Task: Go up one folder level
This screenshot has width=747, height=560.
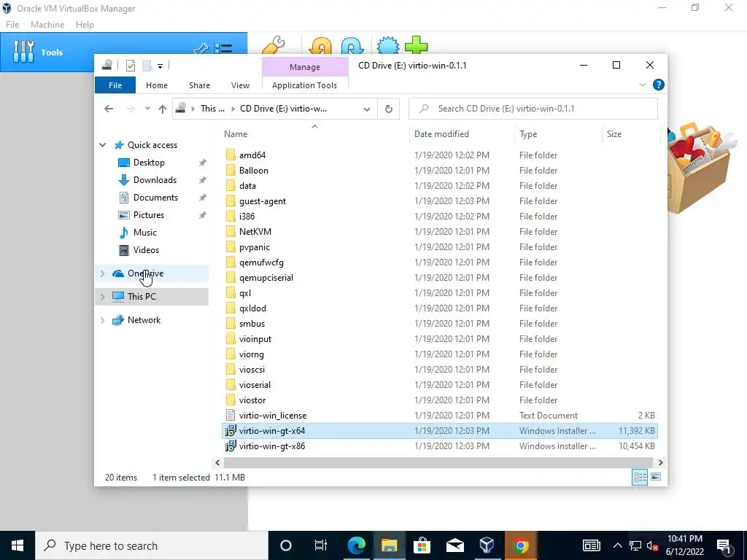Action: [163, 109]
